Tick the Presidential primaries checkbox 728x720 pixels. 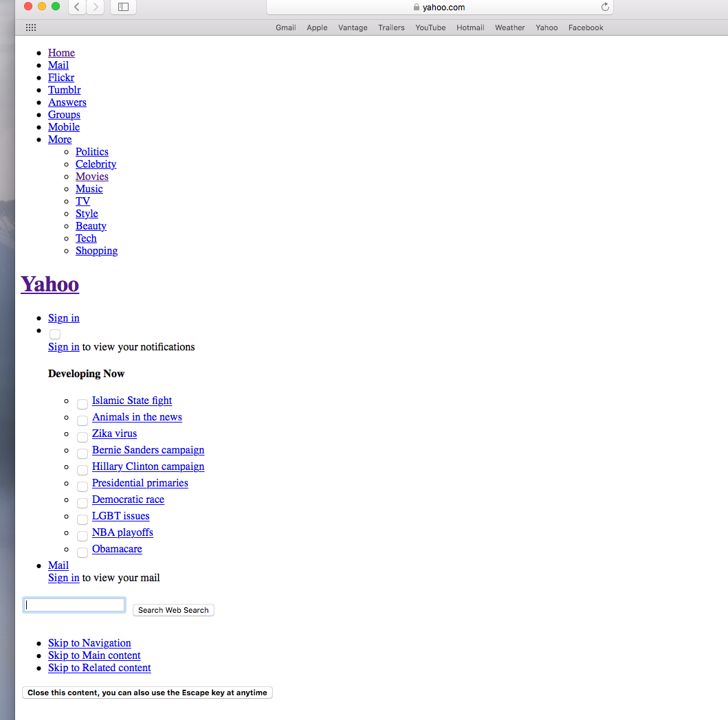[82, 486]
